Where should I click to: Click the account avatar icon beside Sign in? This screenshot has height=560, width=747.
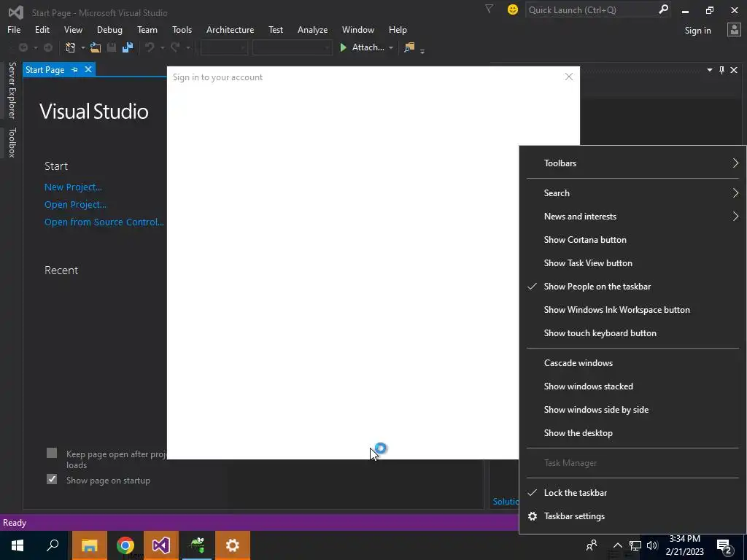click(734, 30)
